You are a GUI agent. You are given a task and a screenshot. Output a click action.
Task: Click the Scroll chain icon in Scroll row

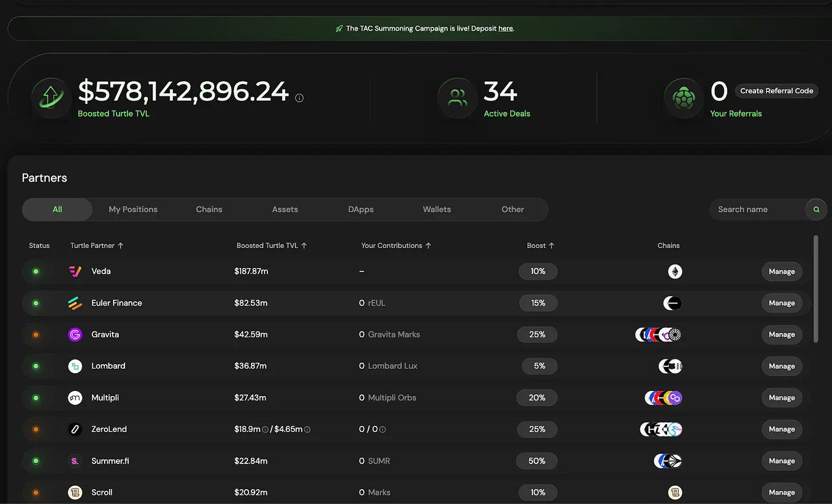(675, 493)
